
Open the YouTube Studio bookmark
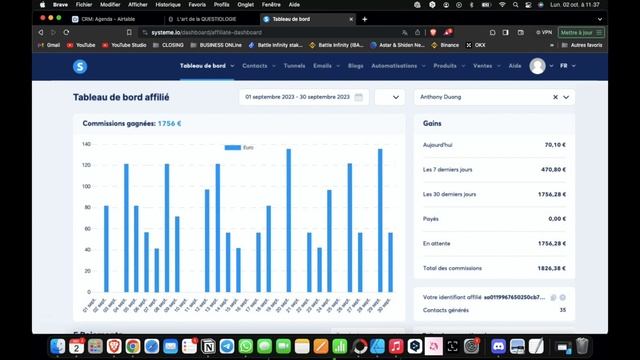tap(124, 45)
